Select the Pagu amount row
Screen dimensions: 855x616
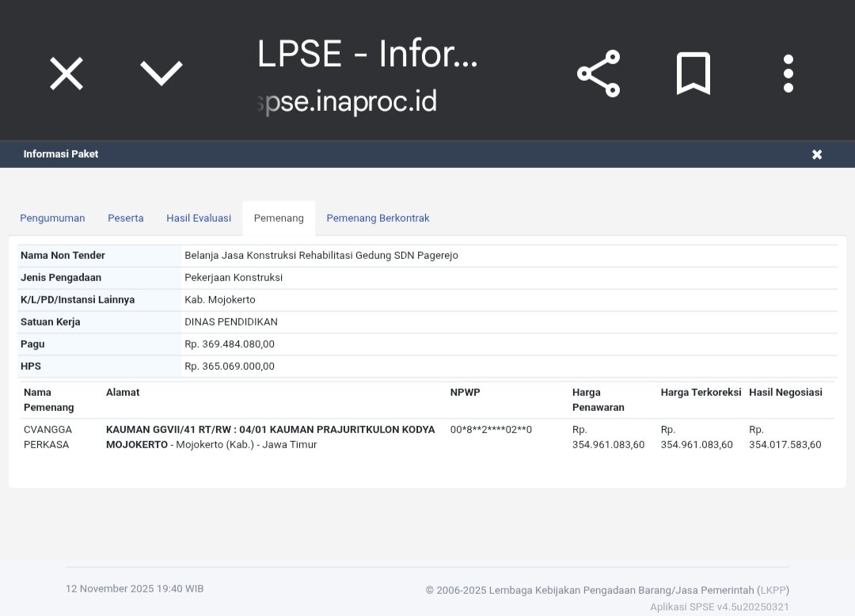230,344
